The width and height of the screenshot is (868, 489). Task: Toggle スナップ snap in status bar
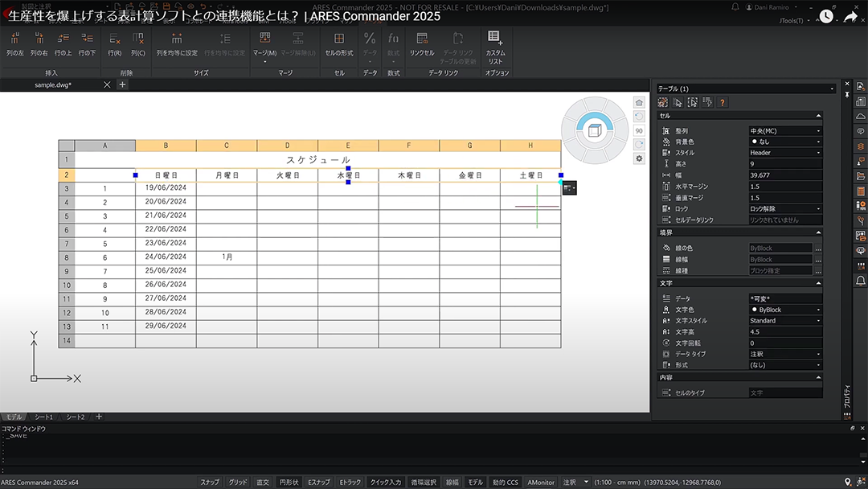[x=209, y=483]
